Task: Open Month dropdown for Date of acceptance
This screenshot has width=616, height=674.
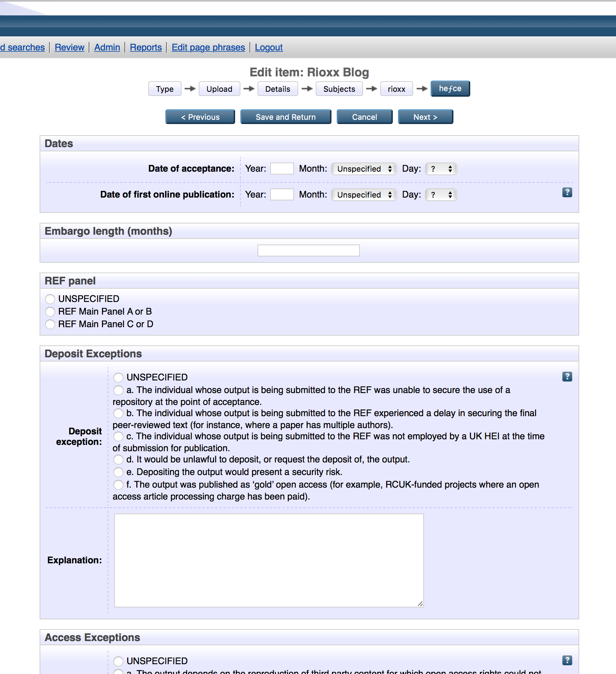Action: point(364,169)
